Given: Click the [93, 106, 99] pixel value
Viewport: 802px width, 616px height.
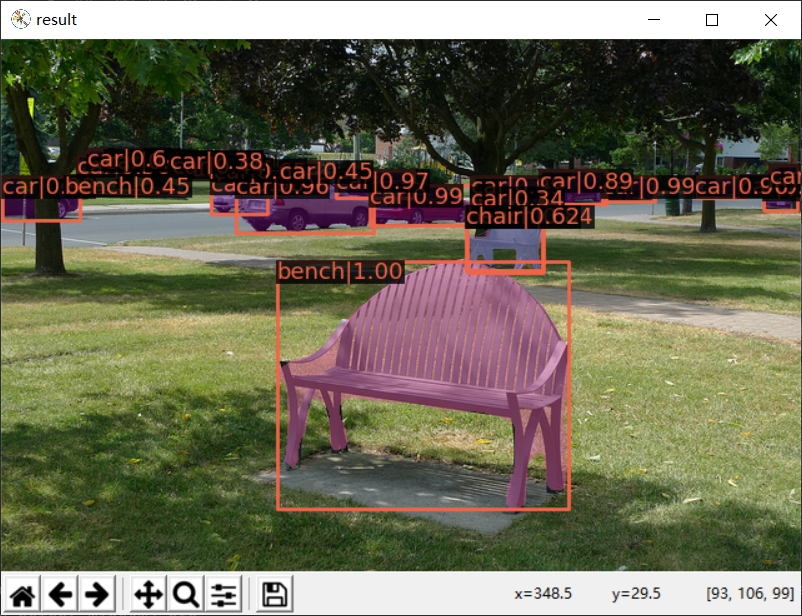Looking at the screenshot, I should [x=750, y=593].
